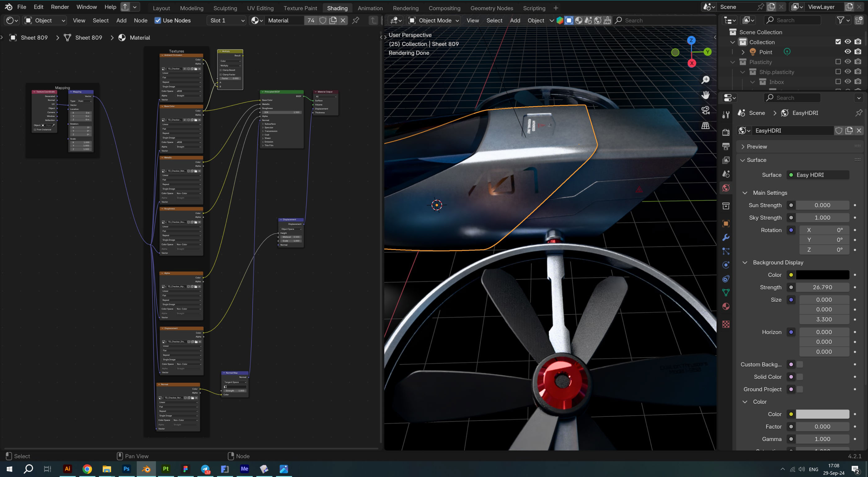Click the viewport zoom magnifier icon
868x477 pixels.
click(x=705, y=80)
